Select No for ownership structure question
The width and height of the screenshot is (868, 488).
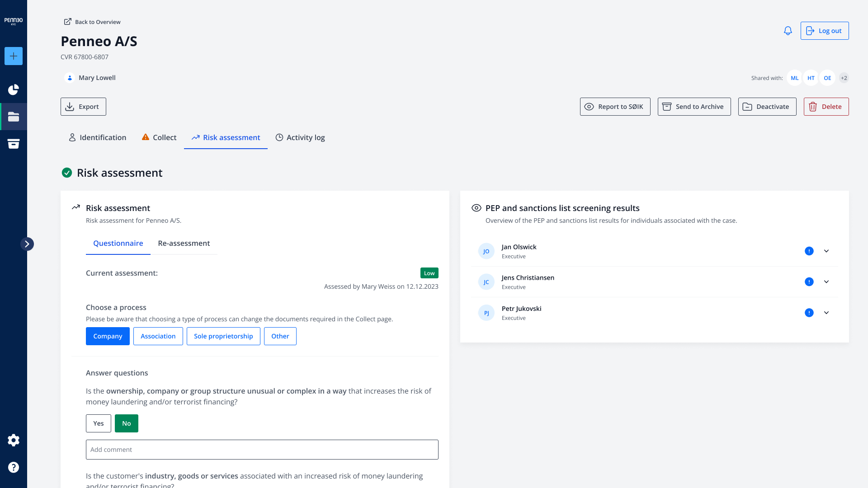tap(127, 423)
